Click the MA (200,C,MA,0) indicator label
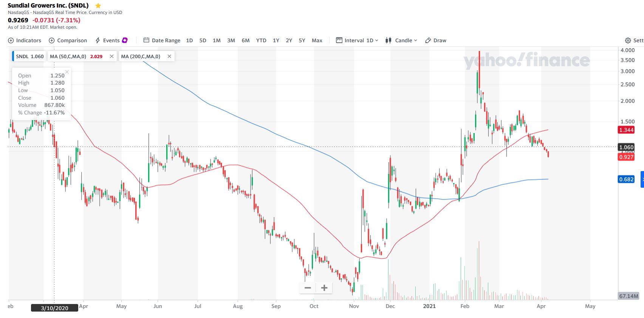Viewport: 644px width, 318px height. tap(141, 56)
